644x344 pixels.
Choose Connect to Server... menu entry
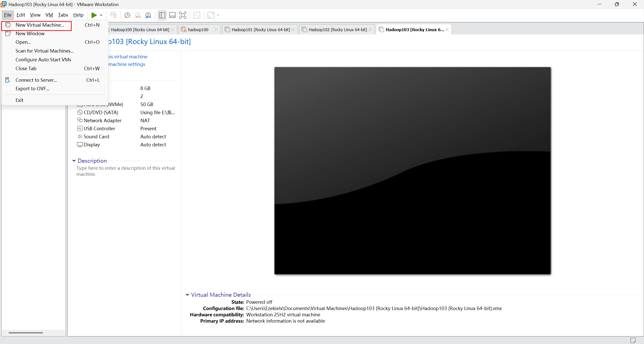pos(55,80)
